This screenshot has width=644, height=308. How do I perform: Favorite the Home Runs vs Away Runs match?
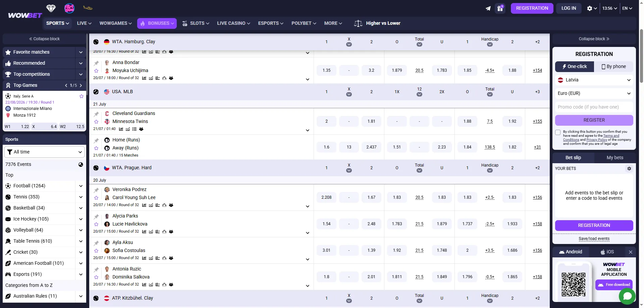(96, 148)
